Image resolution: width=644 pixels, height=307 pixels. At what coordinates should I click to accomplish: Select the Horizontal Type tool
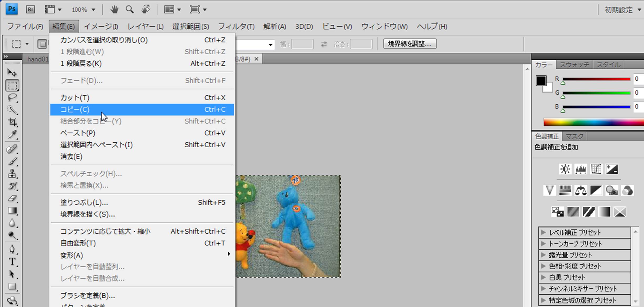(12, 261)
